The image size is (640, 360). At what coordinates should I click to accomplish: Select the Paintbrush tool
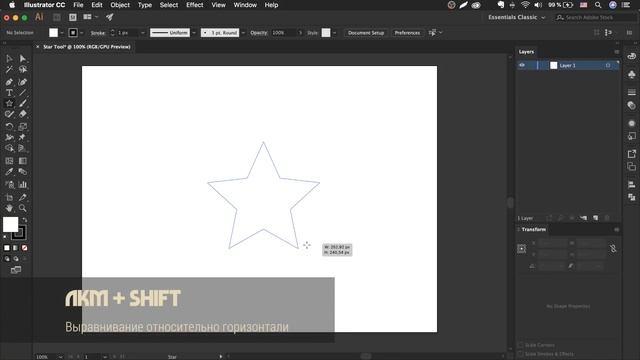tap(22, 103)
